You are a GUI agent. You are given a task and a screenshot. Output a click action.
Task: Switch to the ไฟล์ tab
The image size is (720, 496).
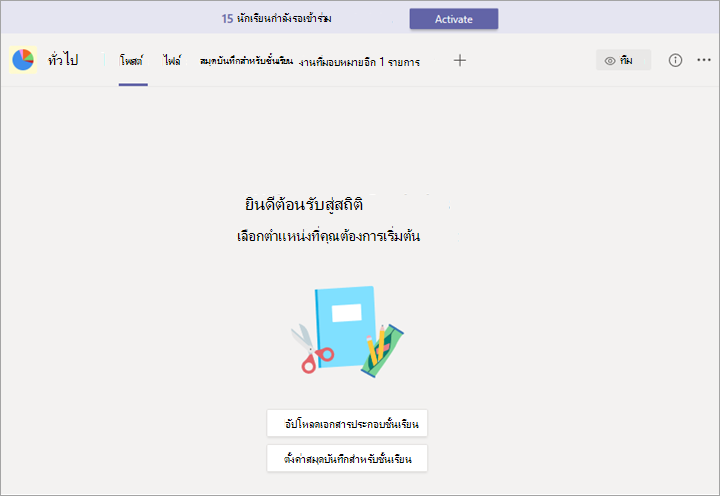pos(172,61)
